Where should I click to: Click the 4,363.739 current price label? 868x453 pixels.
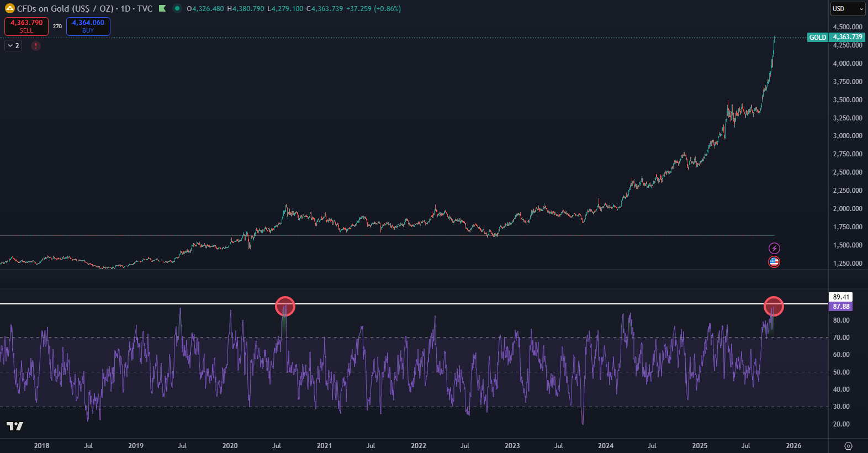click(x=847, y=38)
